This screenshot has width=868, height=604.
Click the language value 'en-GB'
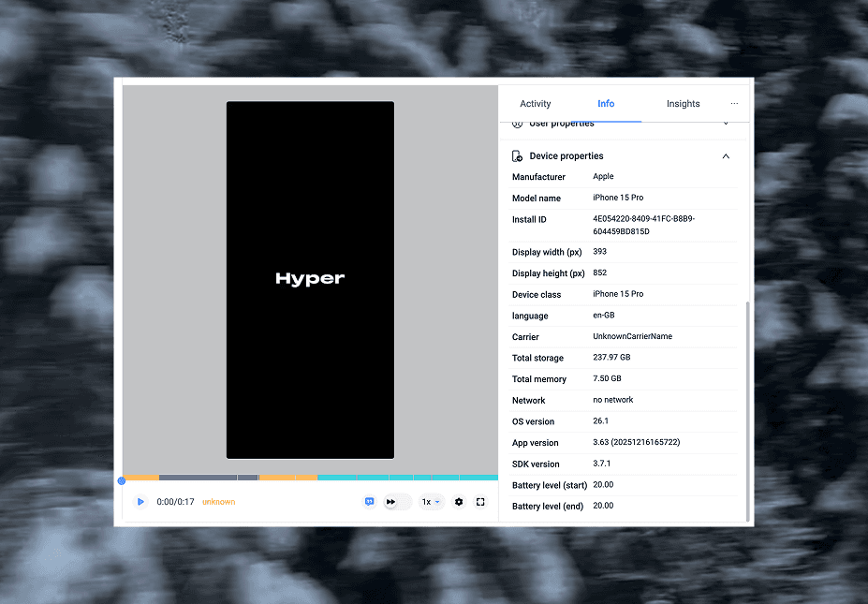(x=603, y=315)
